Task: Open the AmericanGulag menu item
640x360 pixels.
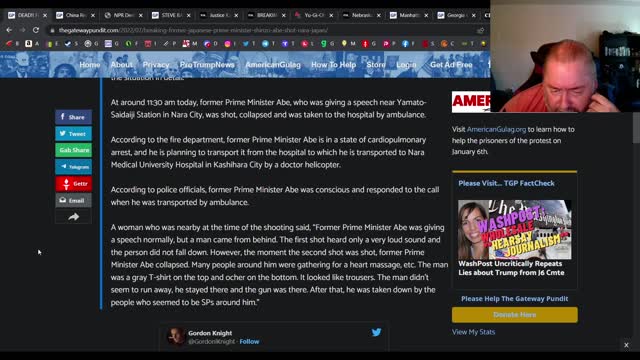Action: [x=273, y=64]
